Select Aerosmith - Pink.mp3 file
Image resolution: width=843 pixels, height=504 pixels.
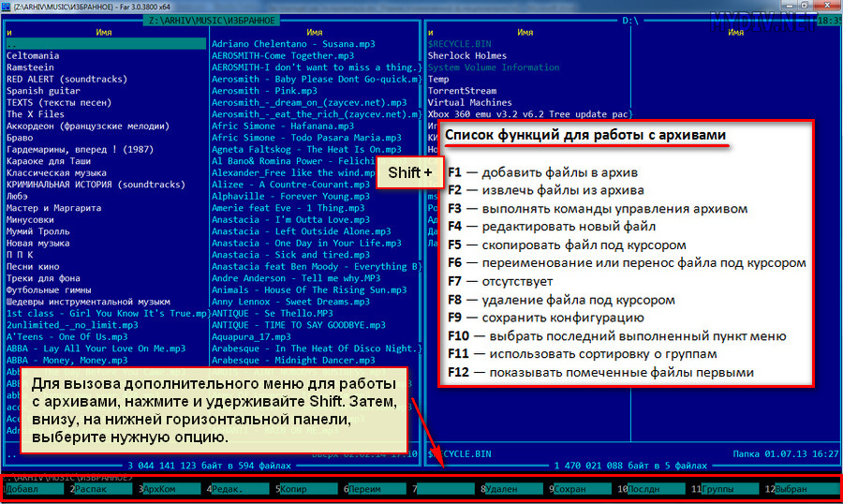[264, 91]
